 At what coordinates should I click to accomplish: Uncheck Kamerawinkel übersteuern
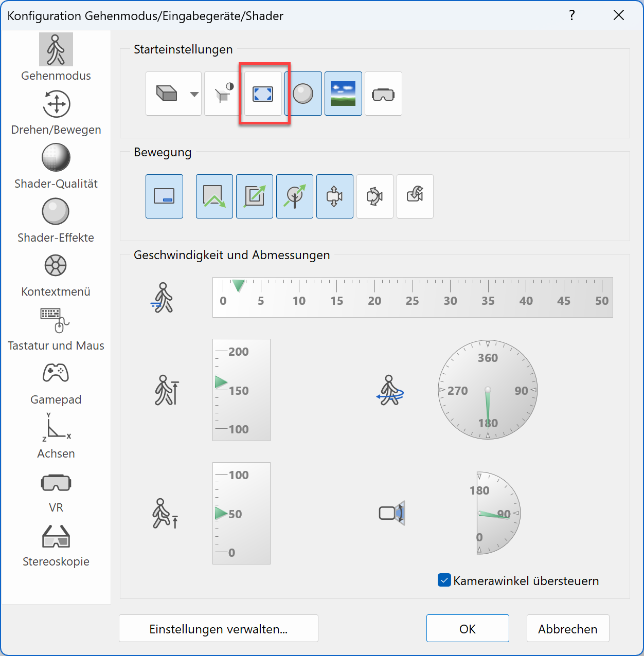tap(444, 580)
